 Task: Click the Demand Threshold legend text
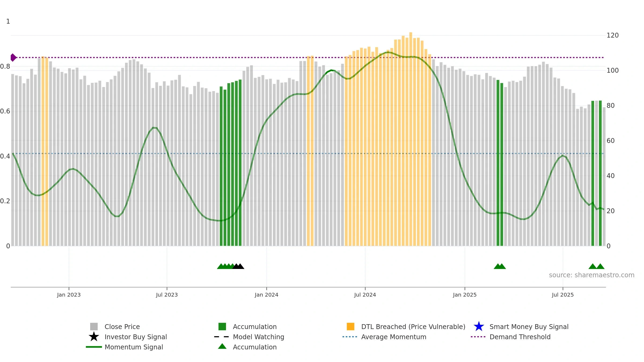(520, 337)
